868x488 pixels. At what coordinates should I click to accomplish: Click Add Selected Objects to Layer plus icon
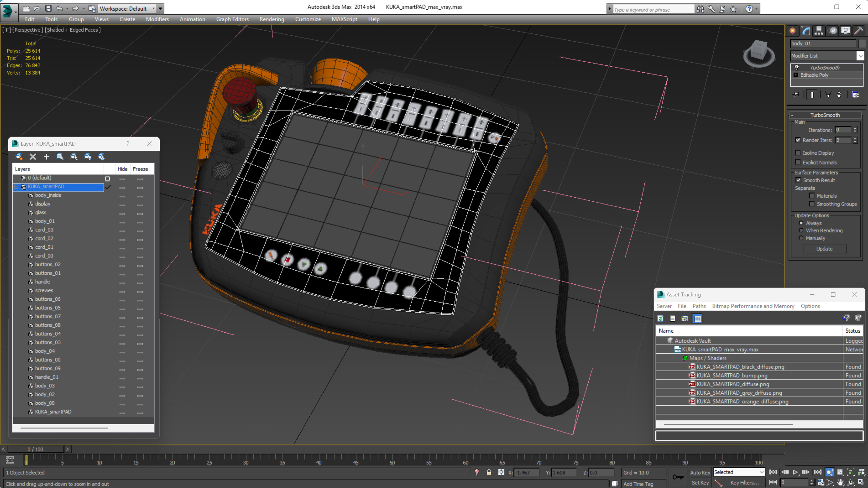point(47,157)
